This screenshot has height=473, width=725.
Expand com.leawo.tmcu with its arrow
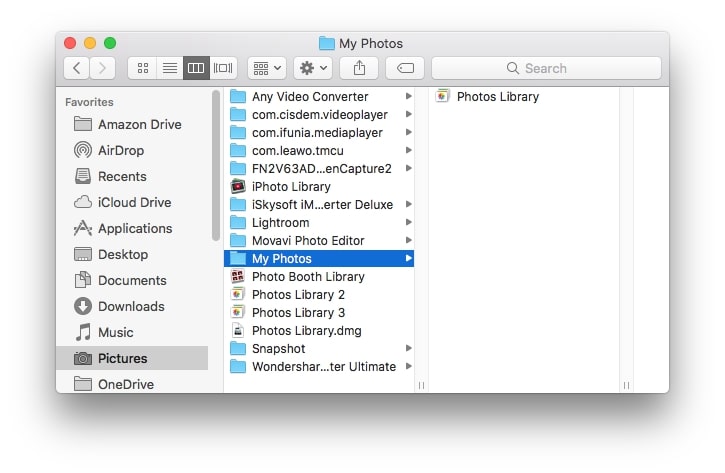tap(408, 150)
